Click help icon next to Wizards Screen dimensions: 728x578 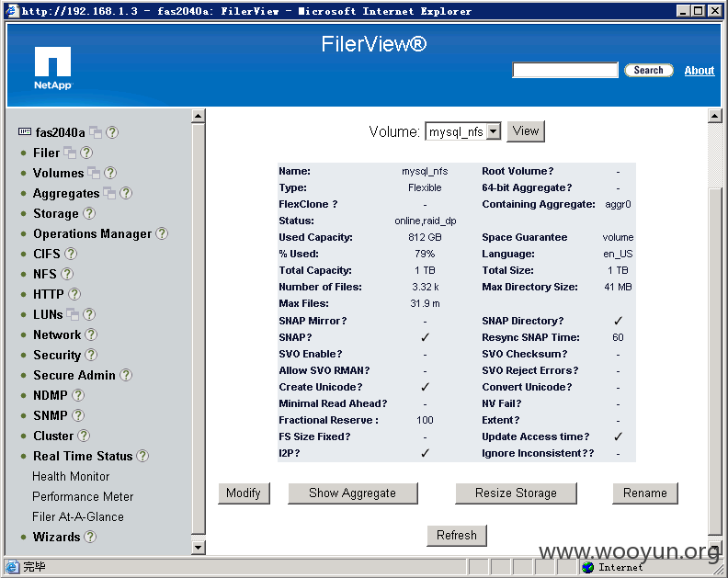pos(90,538)
